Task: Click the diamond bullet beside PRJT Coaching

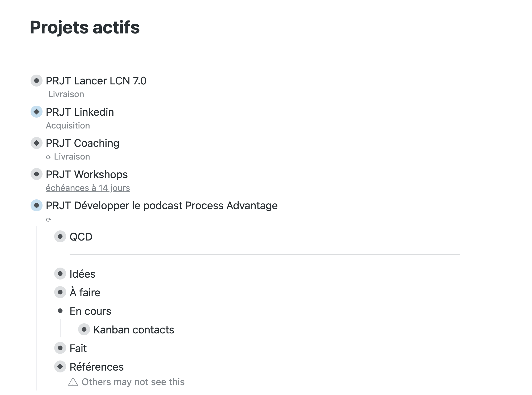Action: (36, 143)
